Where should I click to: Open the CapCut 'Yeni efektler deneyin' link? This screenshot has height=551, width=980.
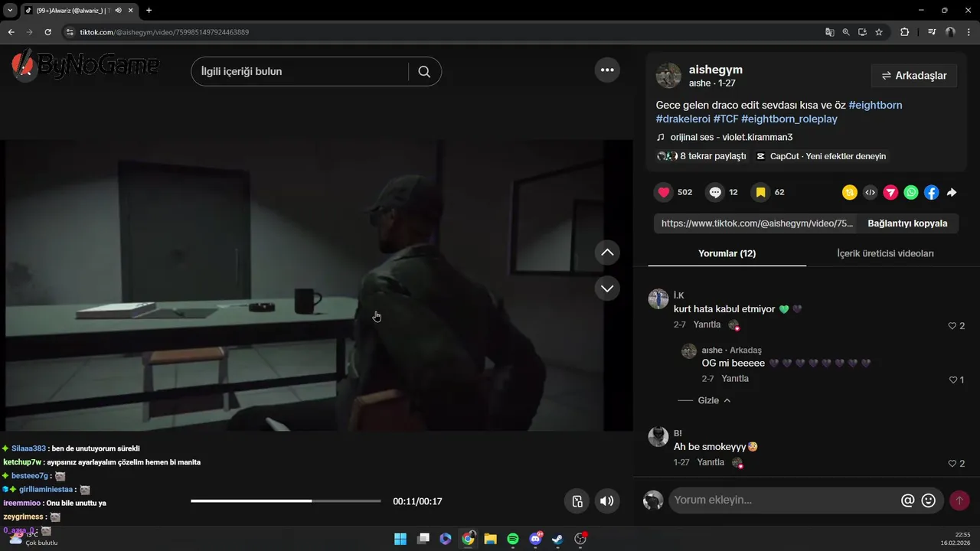(822, 156)
